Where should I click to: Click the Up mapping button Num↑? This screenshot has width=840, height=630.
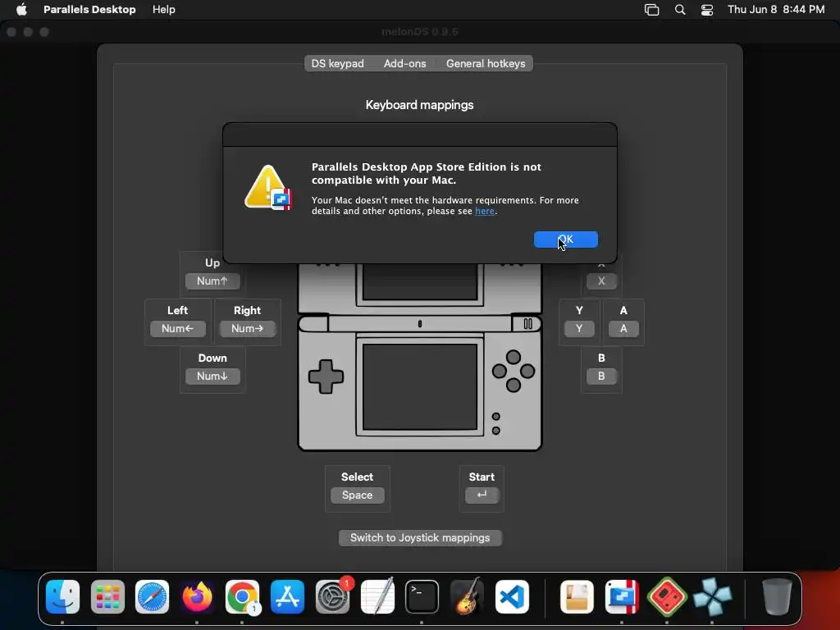pos(212,281)
